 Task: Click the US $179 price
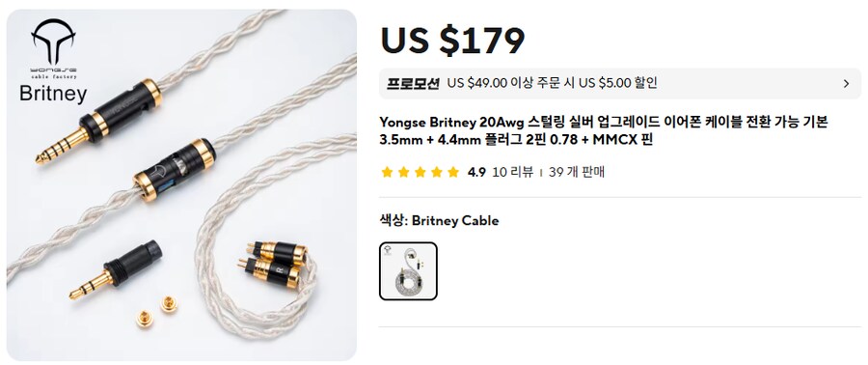point(452,40)
